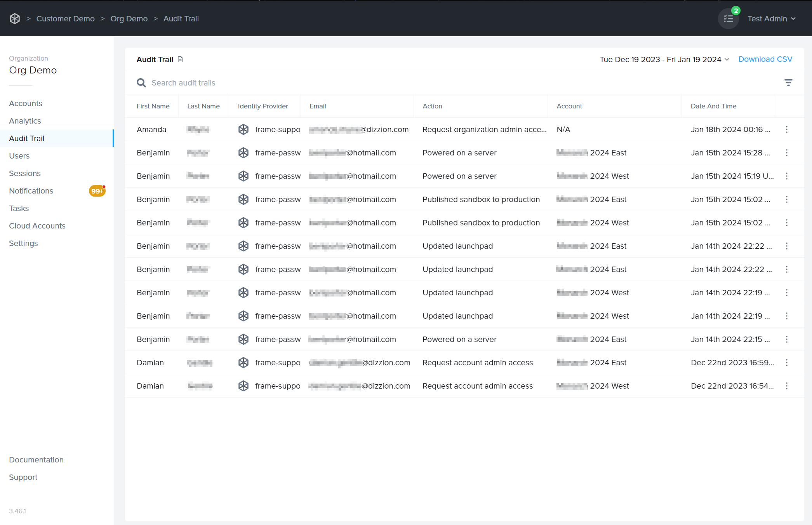Open three-dot menu for Amanda's row
This screenshot has width=812, height=525.
786,129
